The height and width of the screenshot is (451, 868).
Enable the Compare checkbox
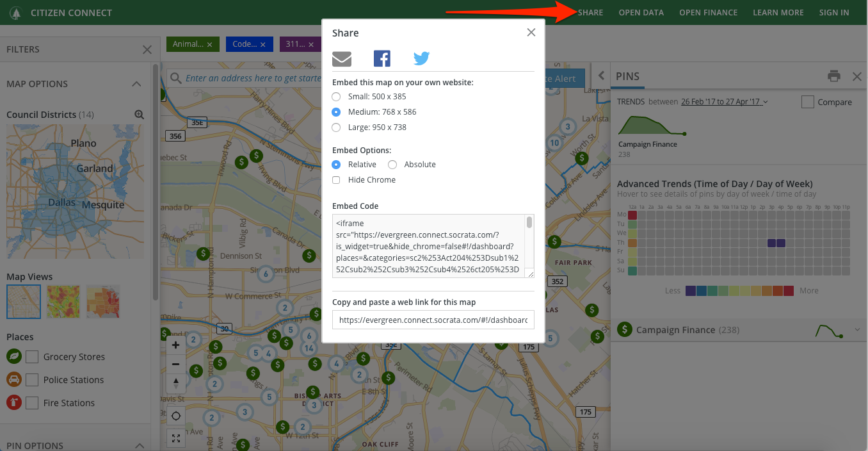click(x=808, y=102)
